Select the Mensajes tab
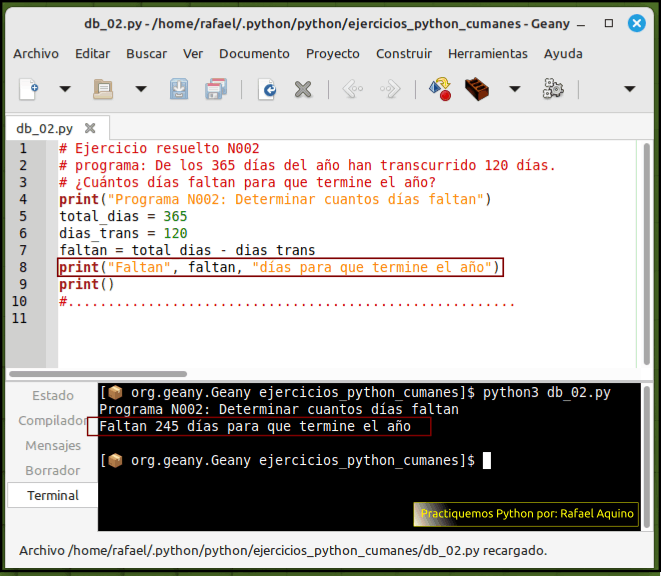 pos(53,446)
